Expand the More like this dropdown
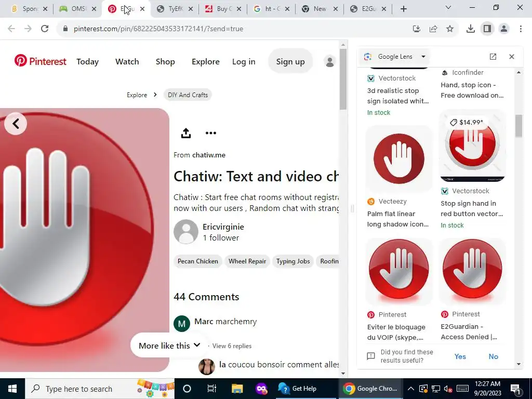 click(x=169, y=345)
